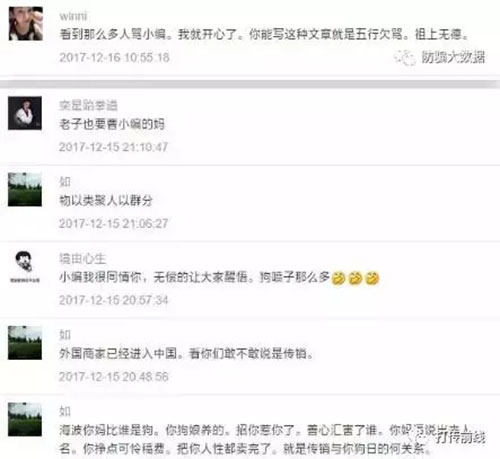This screenshot has height=459, width=500.
Task: Open winni's profile avatar photo
Action: tap(26, 23)
